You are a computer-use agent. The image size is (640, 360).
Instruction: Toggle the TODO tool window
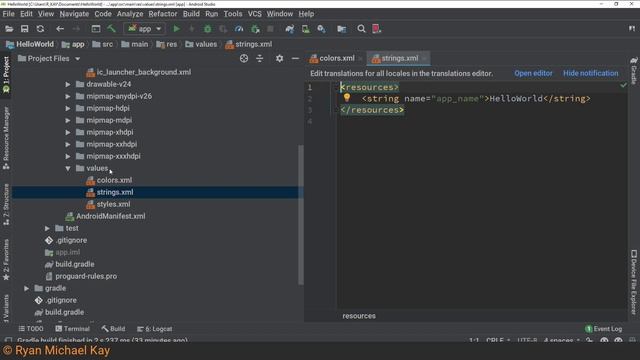pos(31,329)
